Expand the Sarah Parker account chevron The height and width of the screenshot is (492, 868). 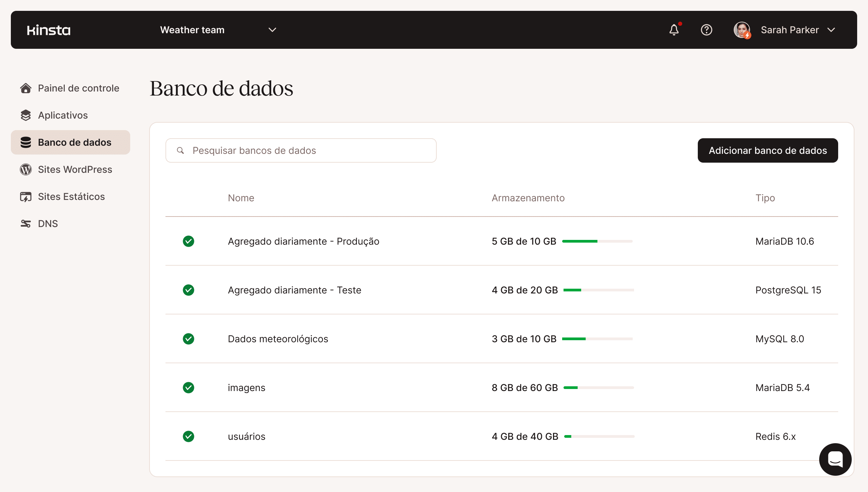(831, 30)
